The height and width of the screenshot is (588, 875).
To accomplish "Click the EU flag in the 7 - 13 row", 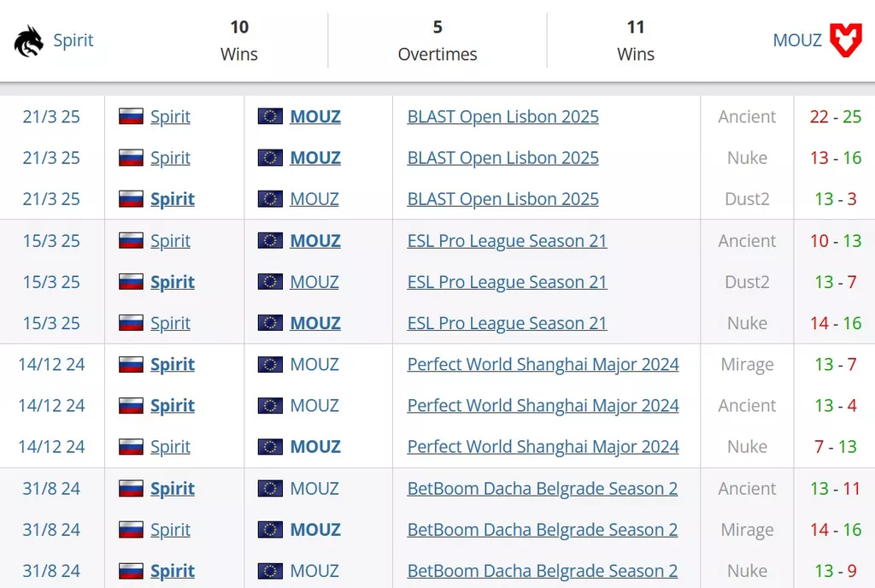I will pyautogui.click(x=270, y=447).
